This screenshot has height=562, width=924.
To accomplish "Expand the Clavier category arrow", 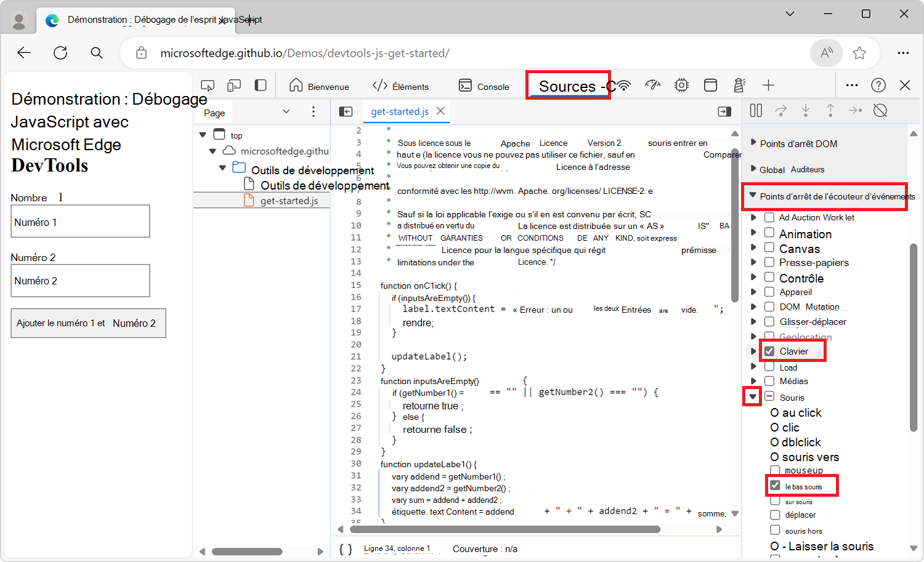I will tap(753, 351).
